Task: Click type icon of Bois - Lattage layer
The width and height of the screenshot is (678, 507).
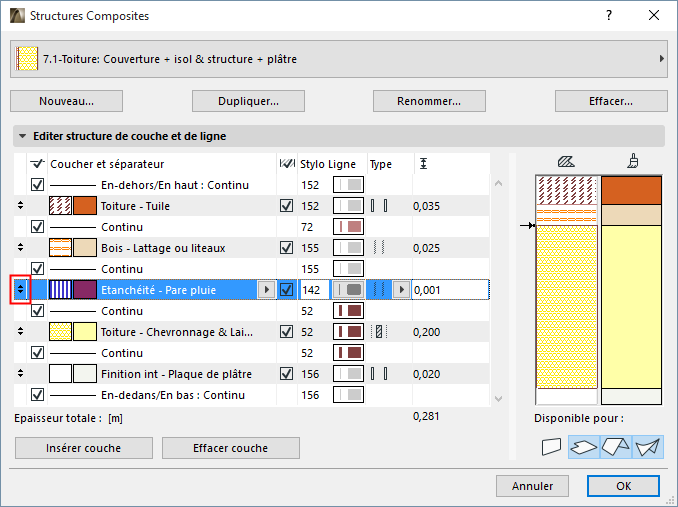Action: click(x=379, y=248)
